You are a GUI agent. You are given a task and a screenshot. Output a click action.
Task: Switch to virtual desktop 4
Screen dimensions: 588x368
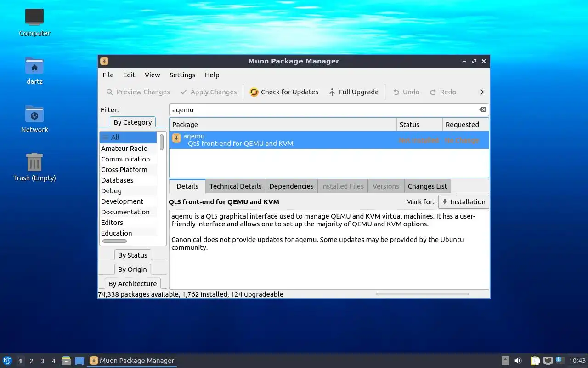pyautogui.click(x=53, y=361)
